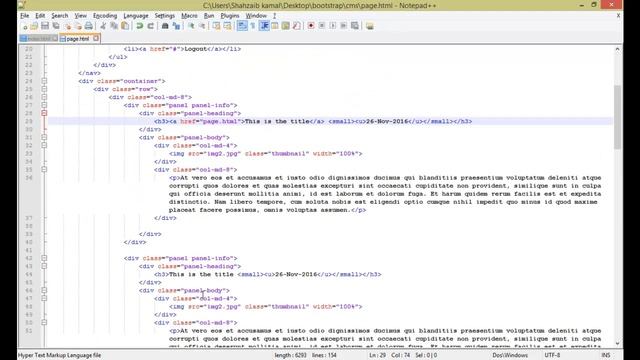This screenshot has height=360, width=640.
Task: Open Find with the binoculars icon
Action: pyautogui.click(x=165, y=26)
